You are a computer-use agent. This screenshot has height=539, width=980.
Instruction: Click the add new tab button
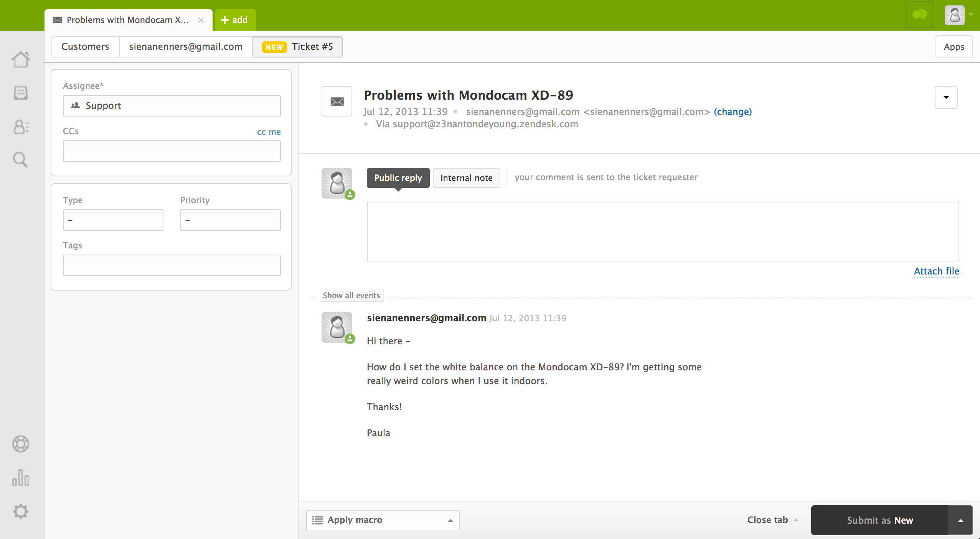click(x=235, y=20)
